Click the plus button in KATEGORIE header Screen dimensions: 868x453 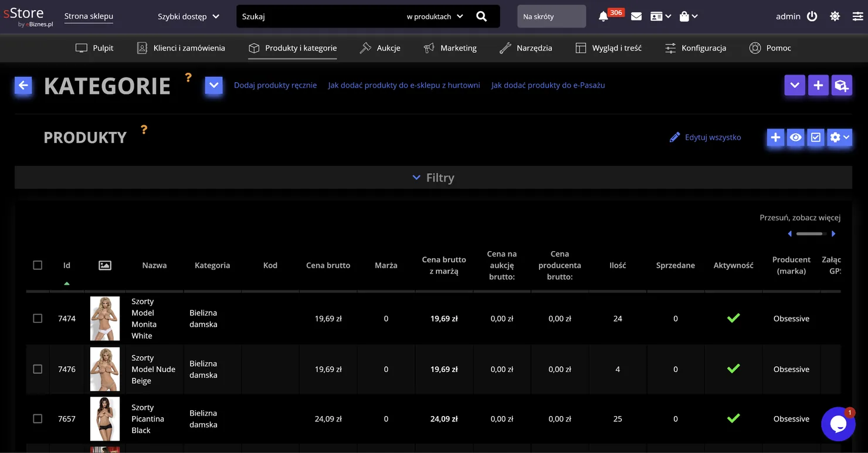[x=818, y=86]
